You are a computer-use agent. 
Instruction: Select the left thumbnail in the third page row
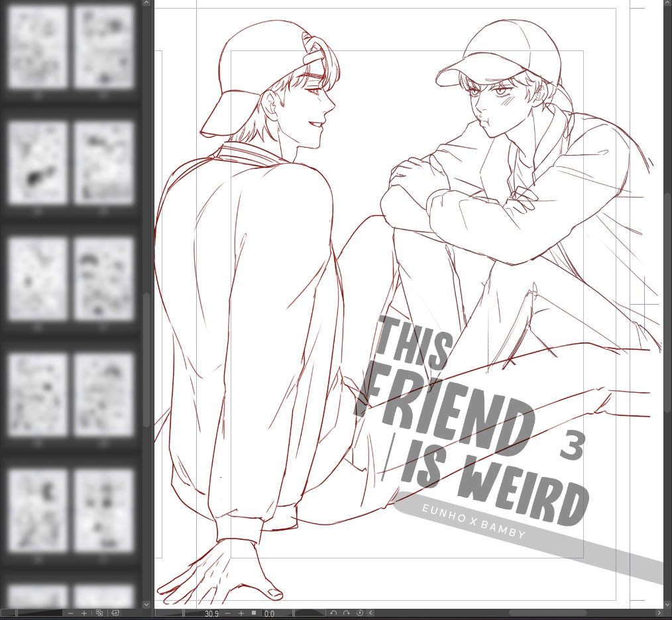[38, 278]
